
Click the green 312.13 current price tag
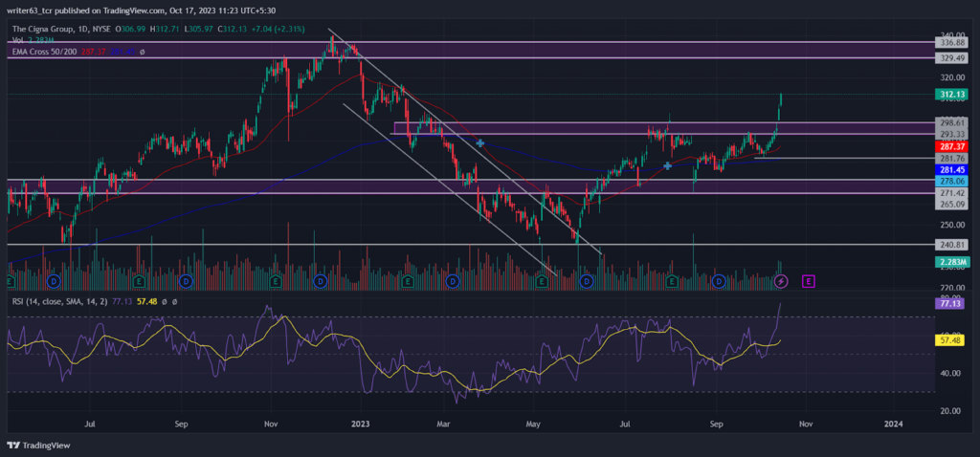pyautogui.click(x=950, y=95)
